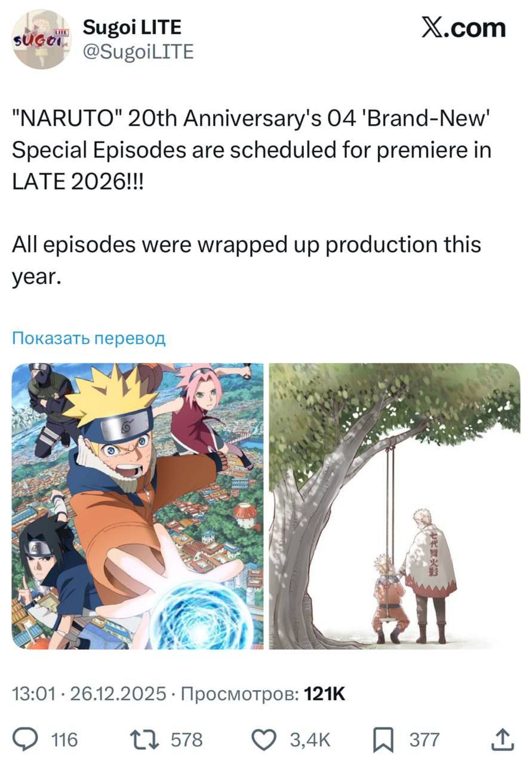Screen dimensions: 532x764
Task: Open Sugoi LITE profile avatar
Action: click(x=41, y=40)
